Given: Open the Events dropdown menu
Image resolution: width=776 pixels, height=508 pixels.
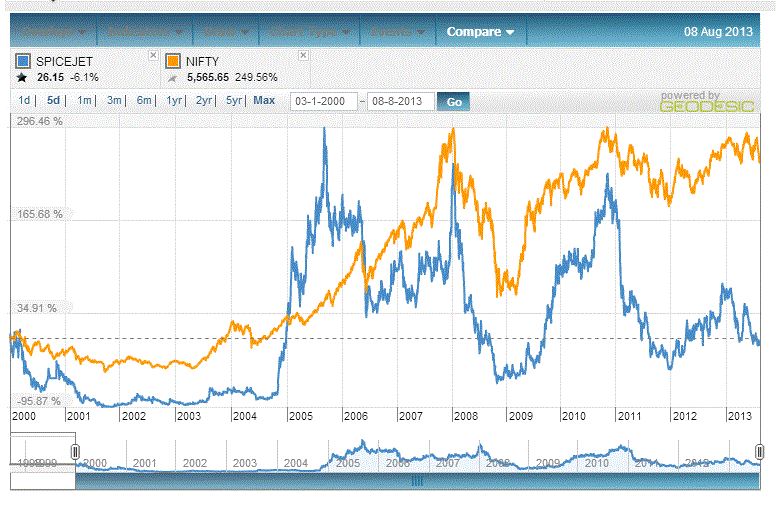Looking at the screenshot, I should coord(398,32).
